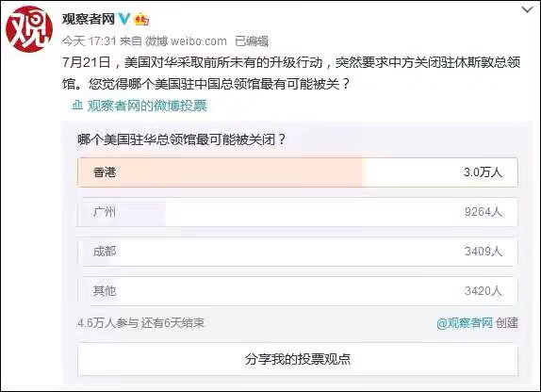
Task: Expand the post options chevron menu
Action: [x=527, y=10]
